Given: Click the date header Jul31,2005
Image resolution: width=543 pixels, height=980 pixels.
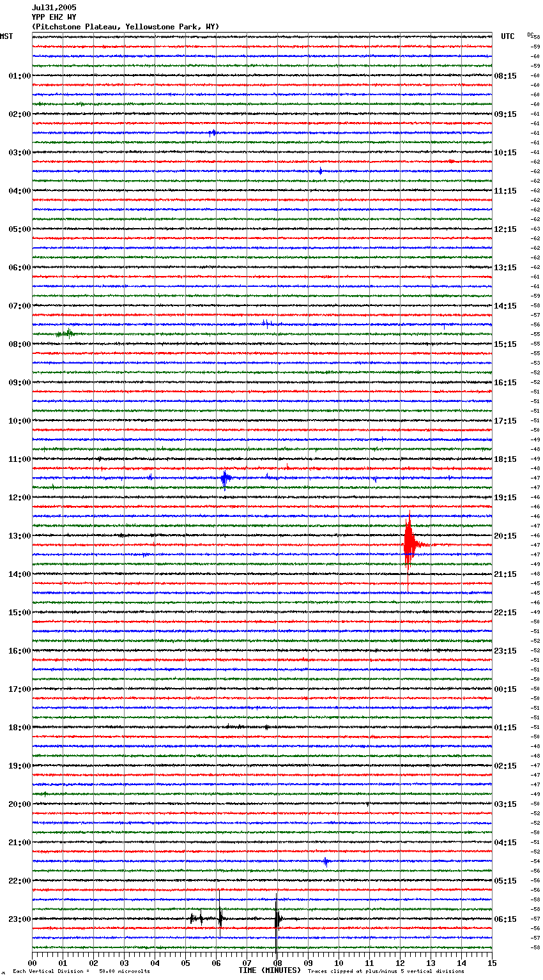Looking at the screenshot, I should (x=54, y=8).
